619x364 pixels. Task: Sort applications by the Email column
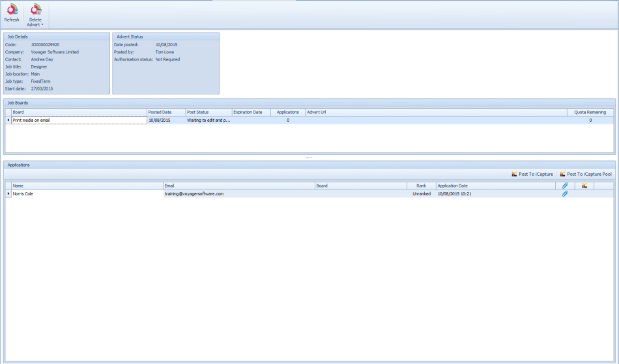click(238, 186)
